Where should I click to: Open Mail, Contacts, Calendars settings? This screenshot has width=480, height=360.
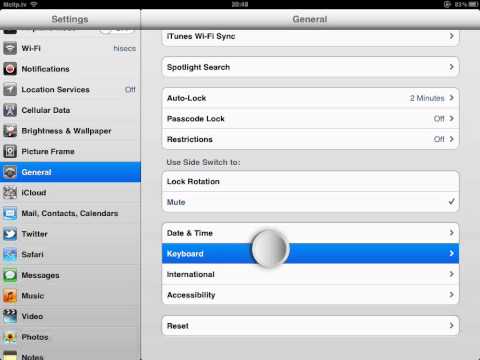click(x=70, y=213)
